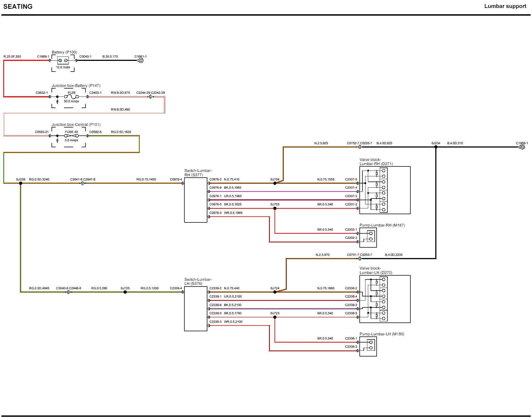This screenshot has height=419, width=532.
Task: Click splice joint SJ725 dot
Action: tap(125, 292)
